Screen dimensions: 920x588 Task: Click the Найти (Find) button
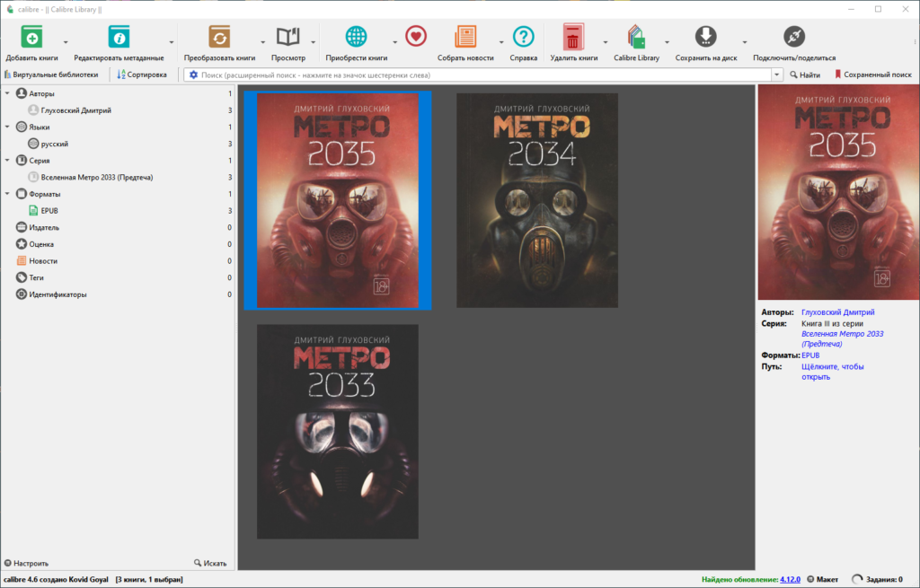click(804, 75)
